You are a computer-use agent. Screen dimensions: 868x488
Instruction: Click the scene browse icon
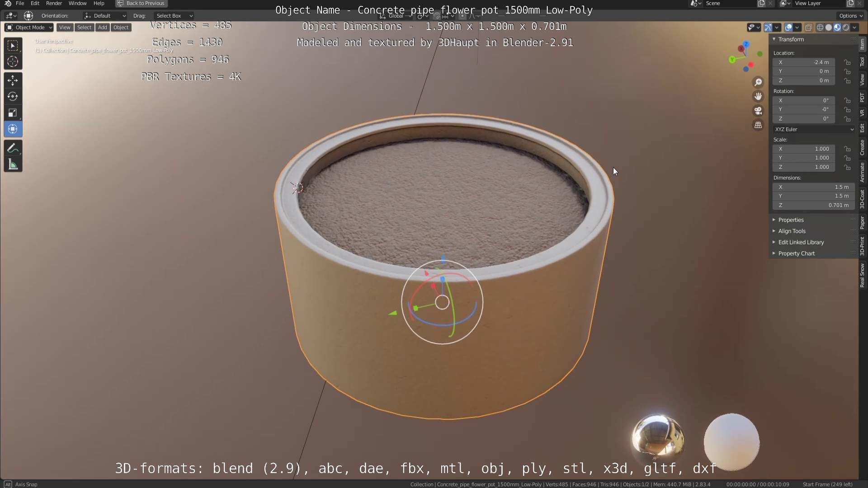click(x=696, y=3)
